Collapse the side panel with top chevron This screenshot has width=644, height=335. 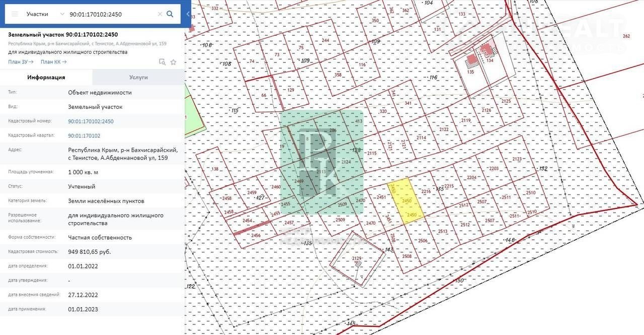pos(188,14)
